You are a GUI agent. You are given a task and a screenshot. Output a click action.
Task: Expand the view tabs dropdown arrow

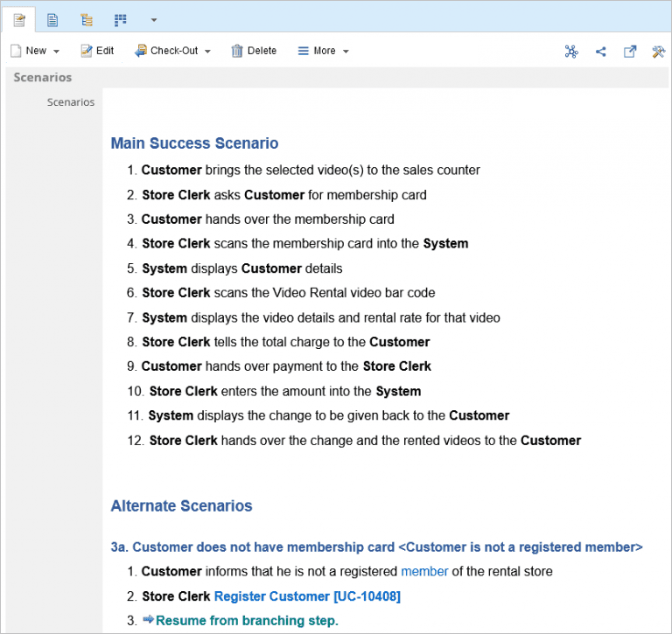click(x=154, y=19)
